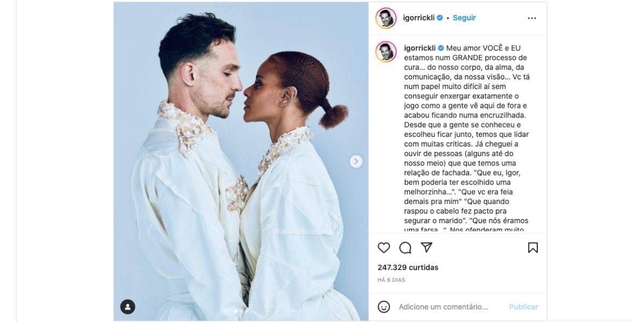
Task: Open the HÁ 6 DIAS timestamp link
Action: 391,280
